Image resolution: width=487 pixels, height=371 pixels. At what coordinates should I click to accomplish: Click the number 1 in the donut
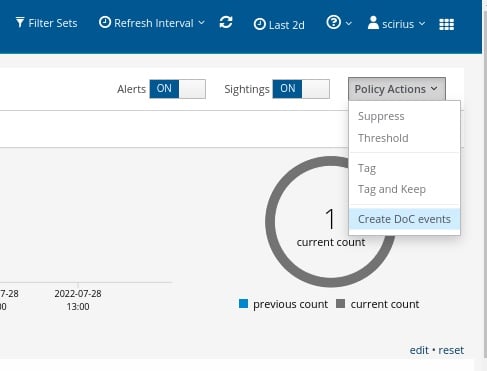point(330,219)
